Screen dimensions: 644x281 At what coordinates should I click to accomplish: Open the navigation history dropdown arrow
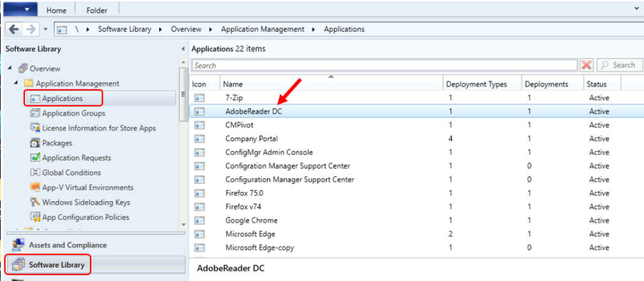(x=45, y=29)
